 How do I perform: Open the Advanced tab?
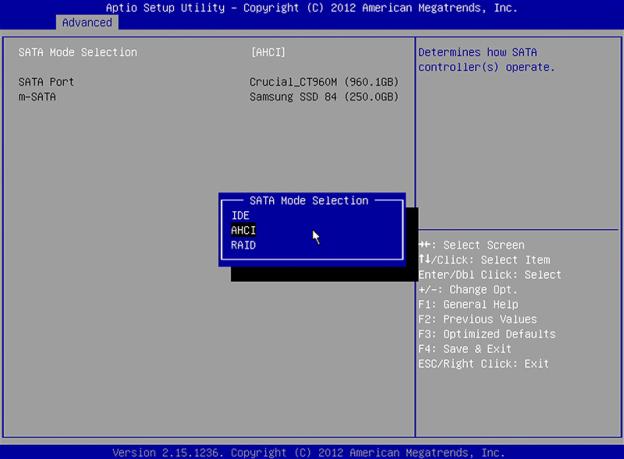(x=87, y=23)
